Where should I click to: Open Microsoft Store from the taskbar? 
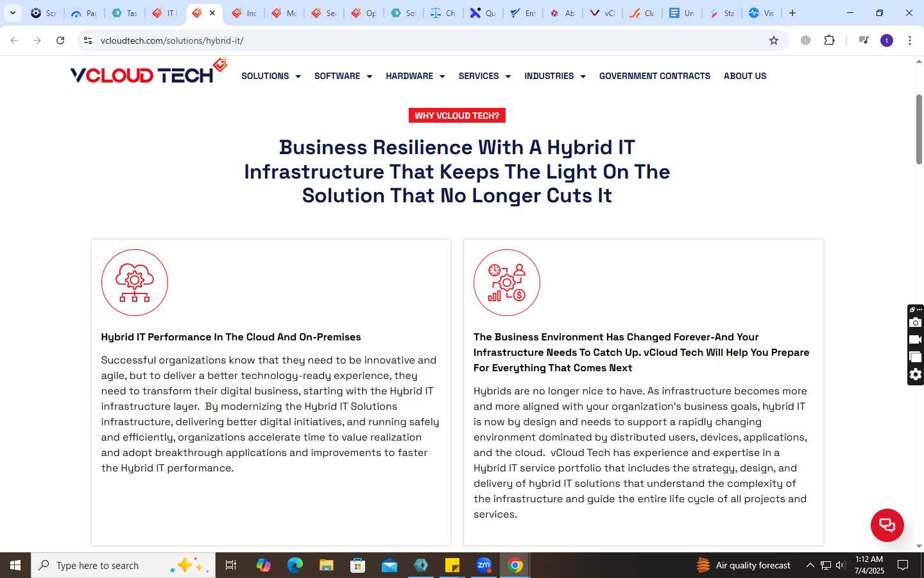click(358, 565)
